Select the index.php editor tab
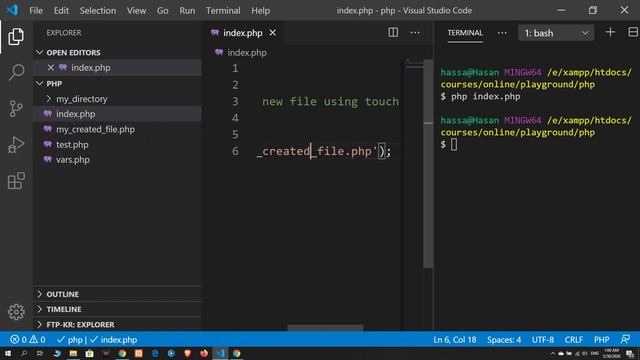 [242, 33]
